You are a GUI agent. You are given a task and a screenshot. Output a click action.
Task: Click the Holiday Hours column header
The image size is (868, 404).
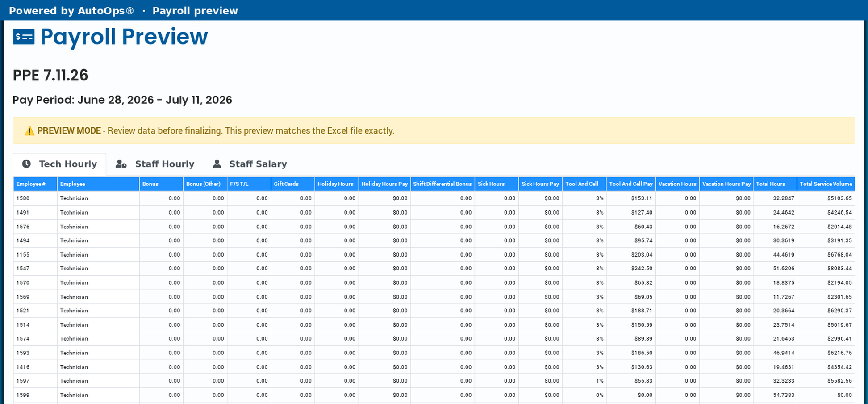(x=336, y=184)
